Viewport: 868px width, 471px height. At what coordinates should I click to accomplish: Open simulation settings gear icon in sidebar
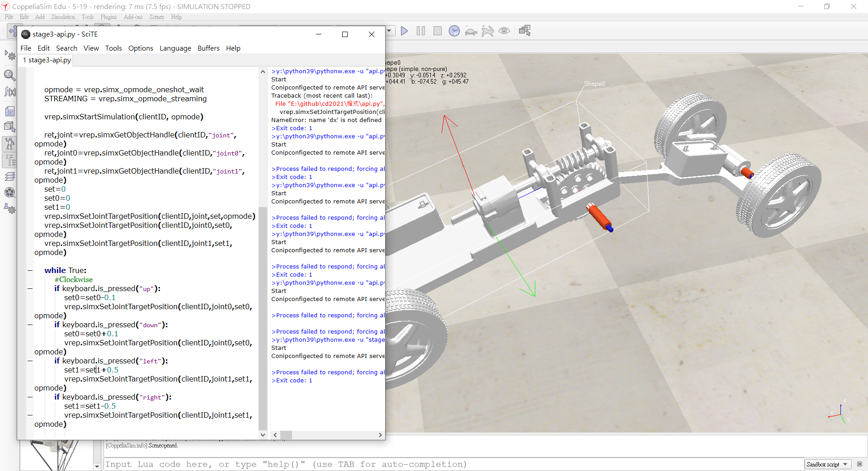9,56
